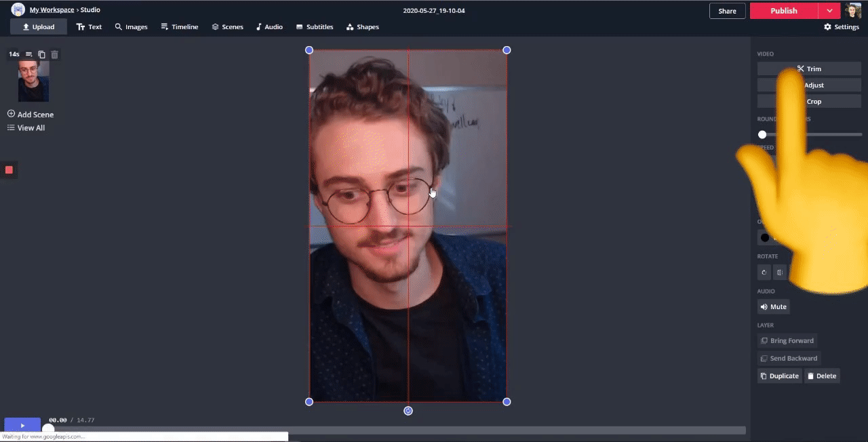
Task: Rotate the video using the rotate icon
Action: pyautogui.click(x=764, y=273)
